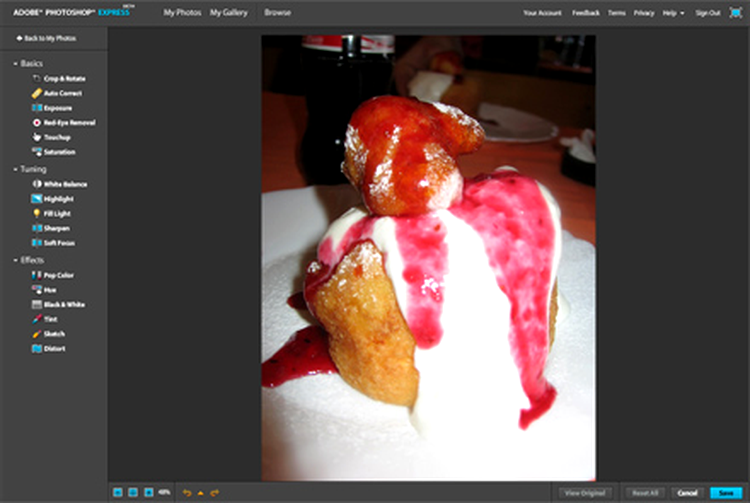Toggle full screen mode icon
750x503 pixels.
tap(736, 13)
